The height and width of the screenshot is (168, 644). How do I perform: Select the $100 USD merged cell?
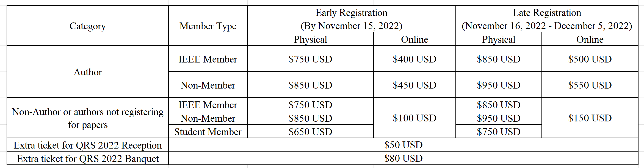point(414,118)
